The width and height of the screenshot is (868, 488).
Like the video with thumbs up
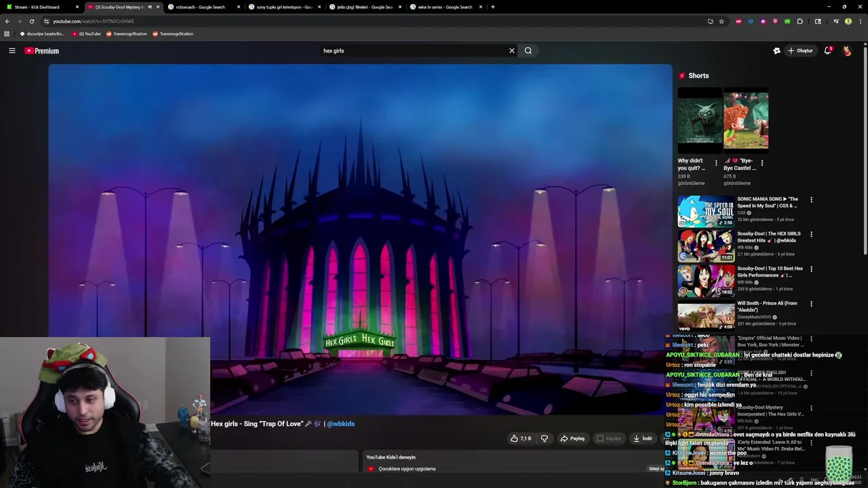(521, 439)
